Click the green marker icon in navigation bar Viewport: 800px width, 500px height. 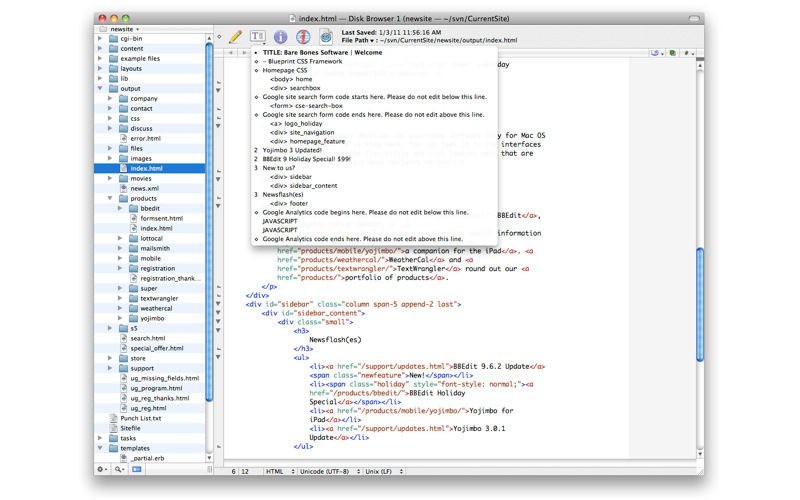[673, 53]
